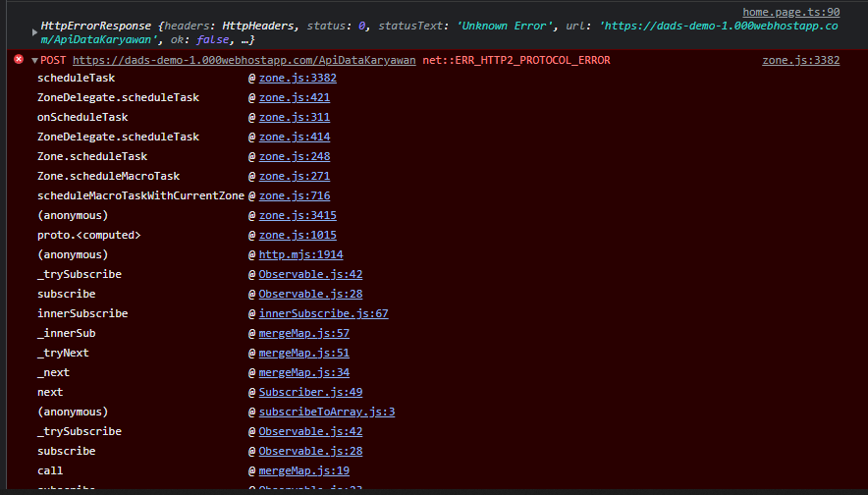
Task: Open the http.mjs:1914 source link
Action: (x=300, y=254)
